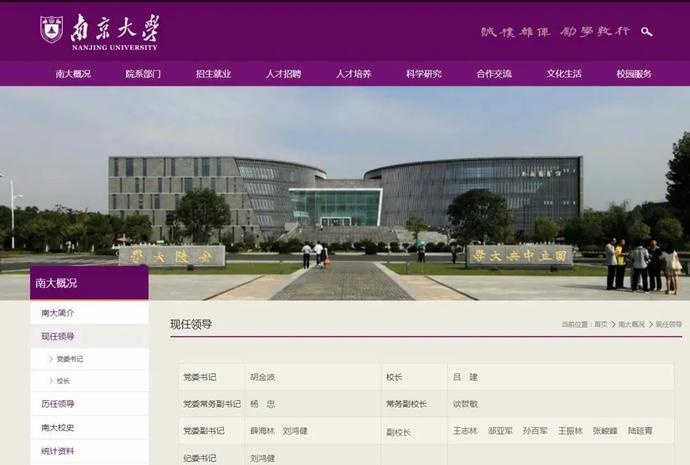Click the 现任领导 page heading
Screen dimensions: 690x465
[x=191, y=324]
